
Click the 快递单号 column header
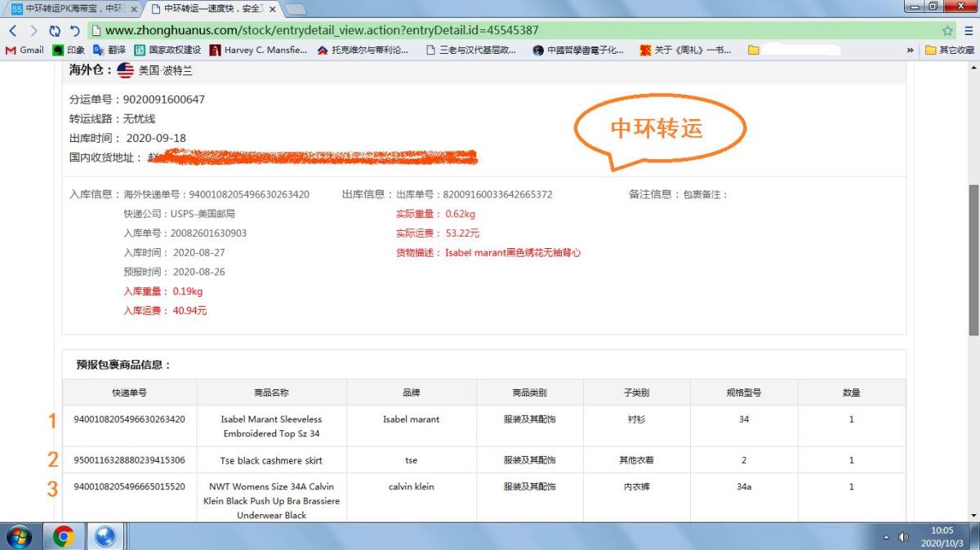pyautogui.click(x=129, y=393)
